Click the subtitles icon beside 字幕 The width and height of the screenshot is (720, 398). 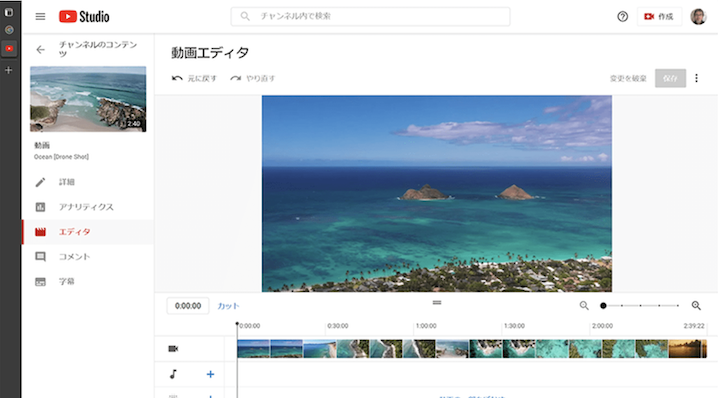40,281
